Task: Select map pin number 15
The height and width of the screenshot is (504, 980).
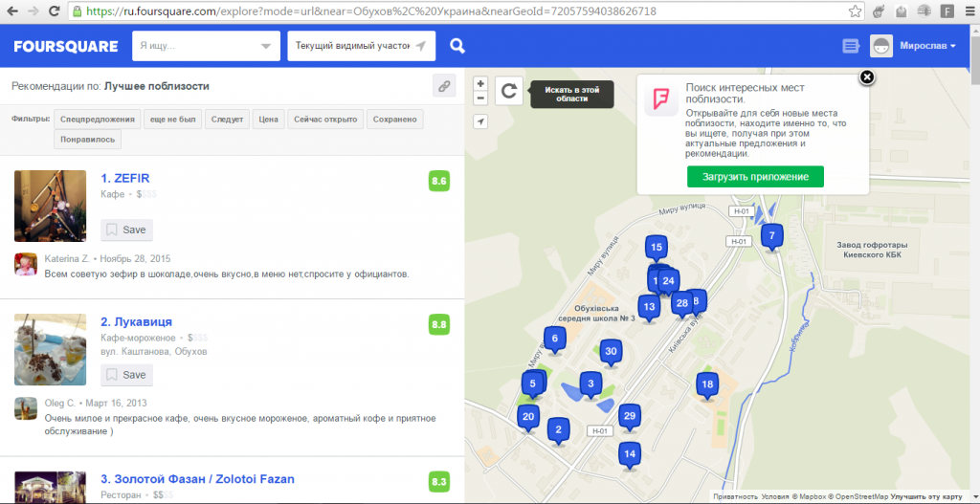Action: pyautogui.click(x=656, y=249)
